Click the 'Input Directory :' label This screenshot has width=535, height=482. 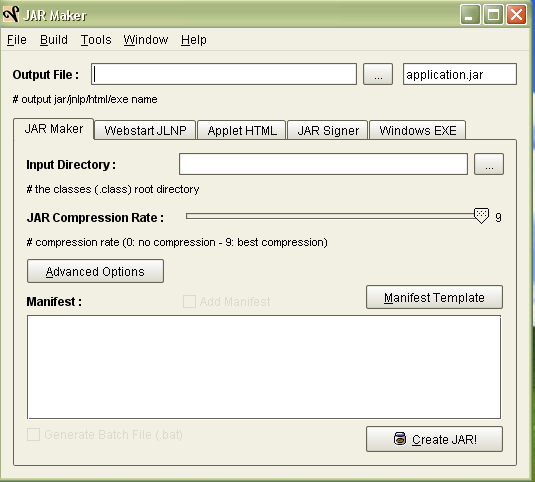click(x=71, y=164)
